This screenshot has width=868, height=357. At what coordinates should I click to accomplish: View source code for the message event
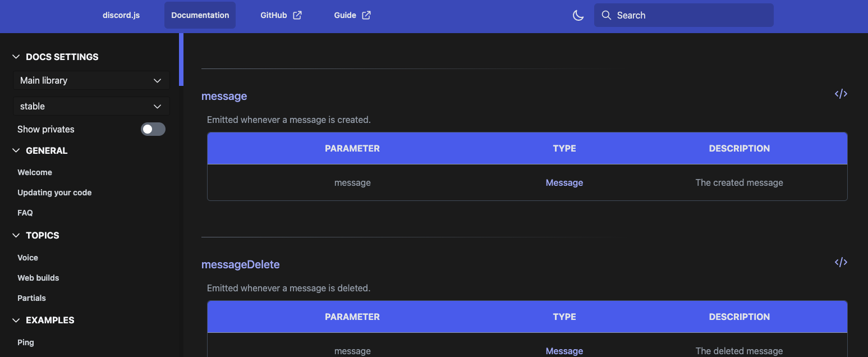click(x=840, y=94)
